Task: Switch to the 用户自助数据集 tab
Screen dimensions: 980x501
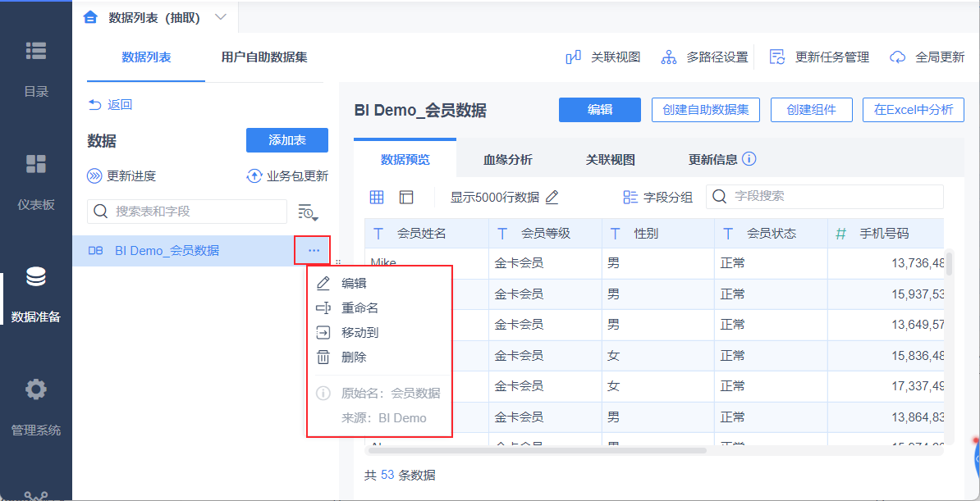Action: [264, 57]
